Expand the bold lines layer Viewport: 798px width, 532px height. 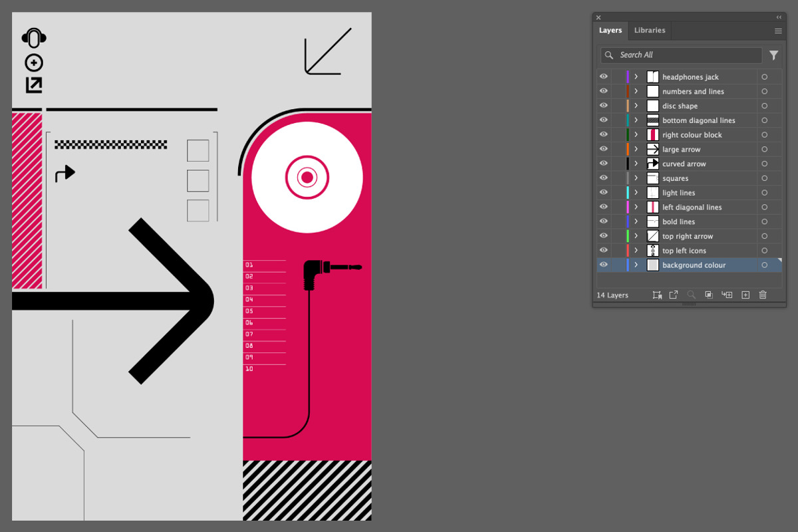(x=636, y=221)
